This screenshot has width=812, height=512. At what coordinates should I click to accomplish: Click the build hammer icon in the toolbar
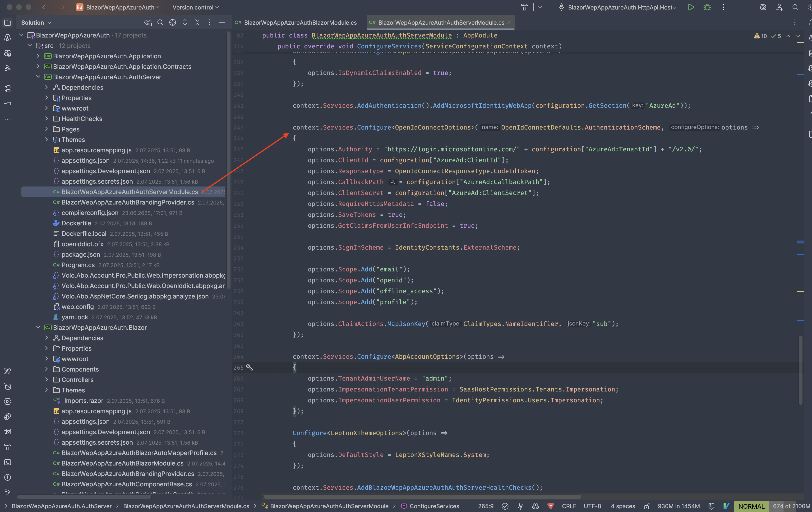[524, 7]
